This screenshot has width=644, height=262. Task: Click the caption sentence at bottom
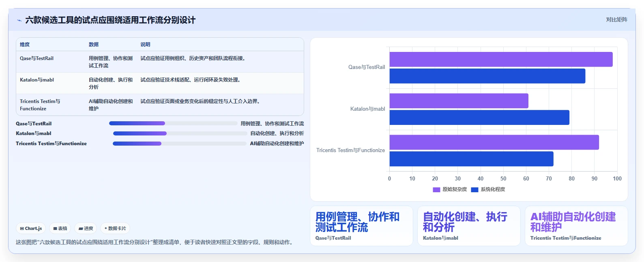(155, 243)
